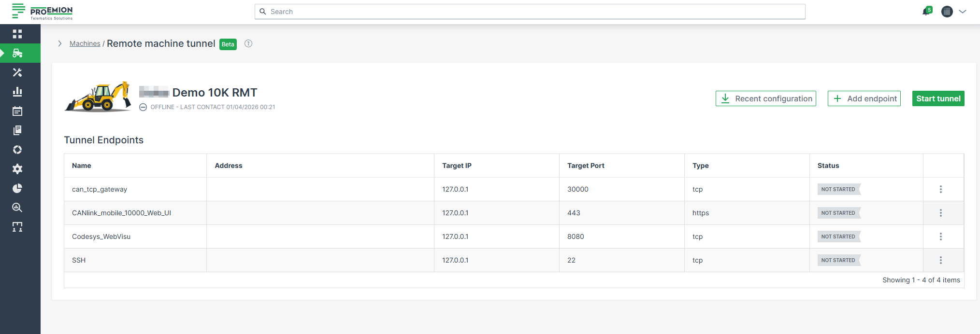This screenshot has width=980, height=334.
Task: Open actions menu for Codesys_WebVisu endpoint
Action: pos(940,237)
